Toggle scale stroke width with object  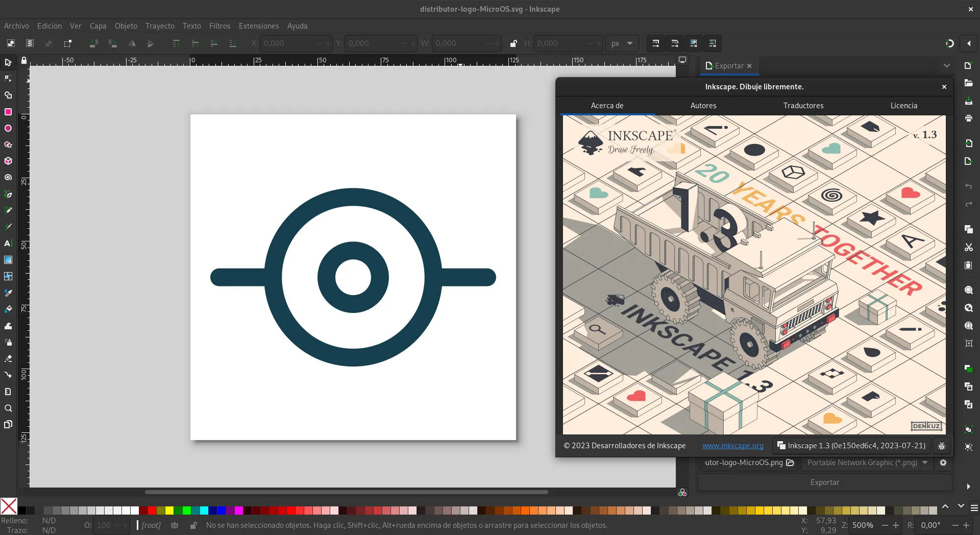click(x=656, y=43)
